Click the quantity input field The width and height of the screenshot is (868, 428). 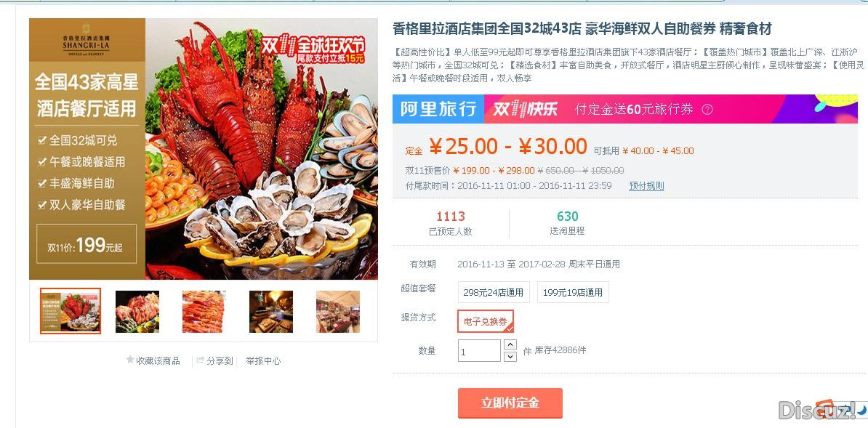[x=479, y=351]
